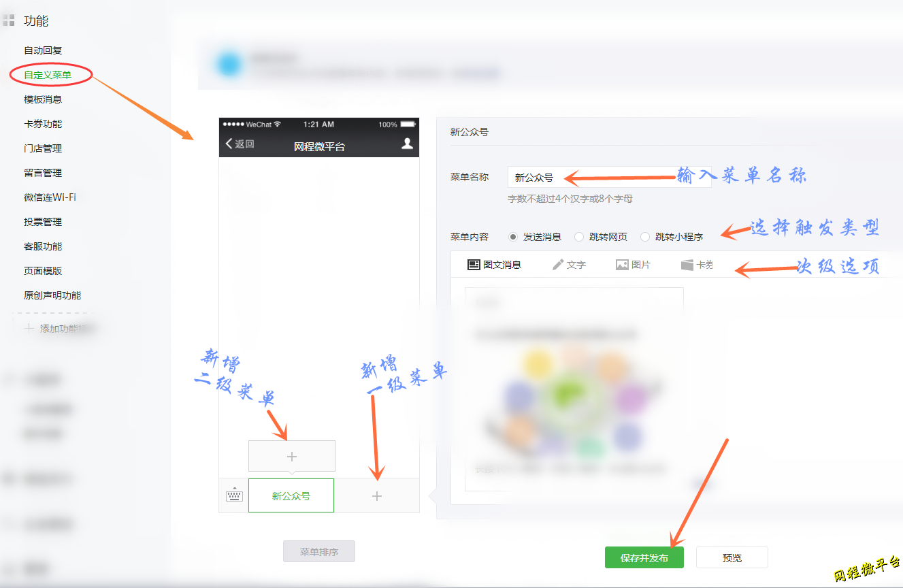Tap the 返回 back arrow in preview
Screen dimensions: 903x588
[240, 144]
